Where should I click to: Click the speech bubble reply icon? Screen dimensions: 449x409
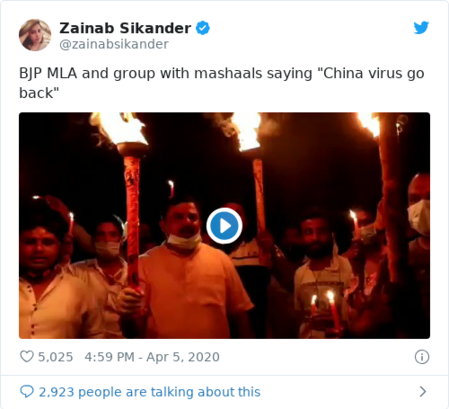[x=27, y=391]
